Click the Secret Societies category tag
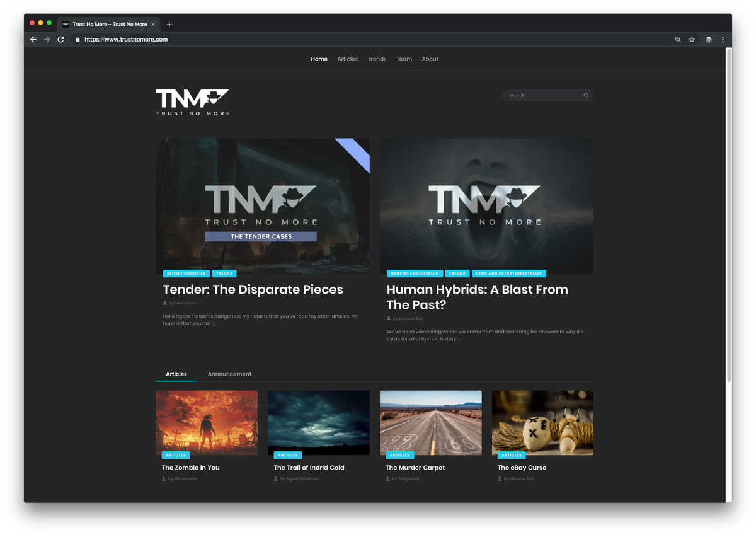 [x=186, y=274]
